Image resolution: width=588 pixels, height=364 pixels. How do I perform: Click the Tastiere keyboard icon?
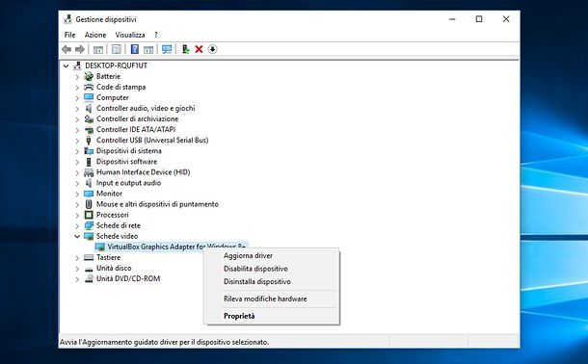click(x=89, y=258)
